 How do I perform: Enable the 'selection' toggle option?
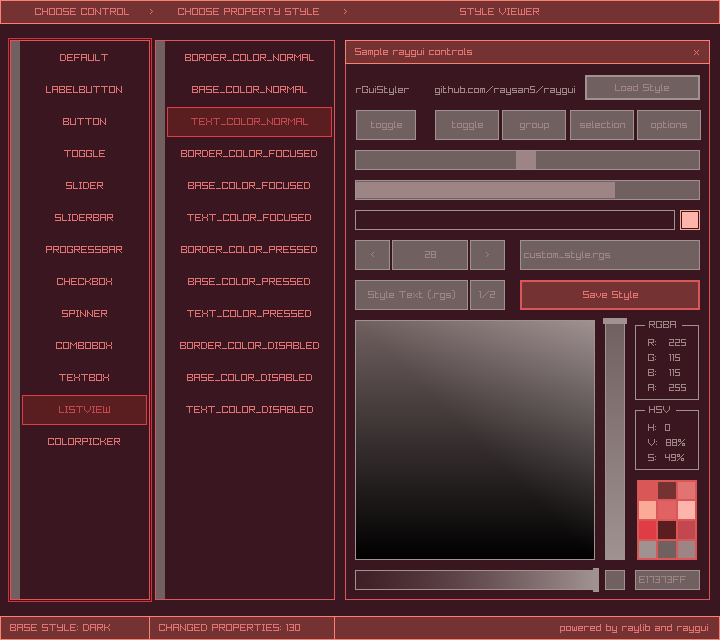602,125
